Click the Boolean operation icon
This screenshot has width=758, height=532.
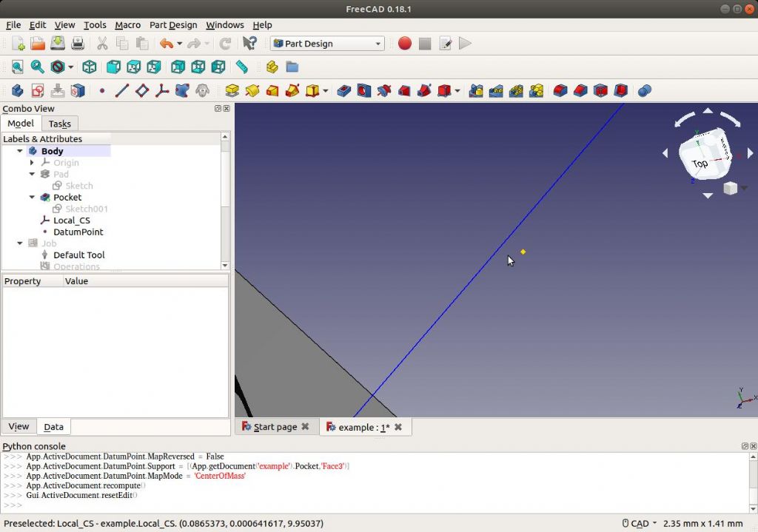(x=645, y=90)
